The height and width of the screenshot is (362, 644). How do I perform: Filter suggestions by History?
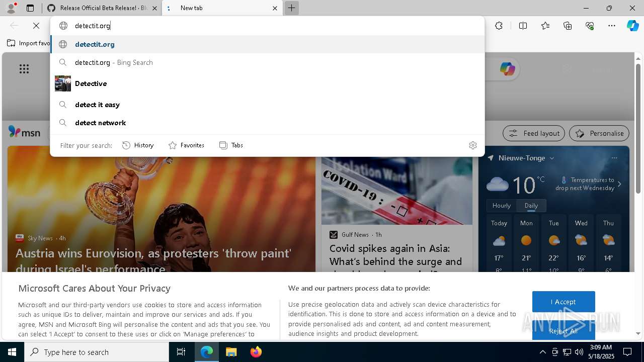(138, 145)
